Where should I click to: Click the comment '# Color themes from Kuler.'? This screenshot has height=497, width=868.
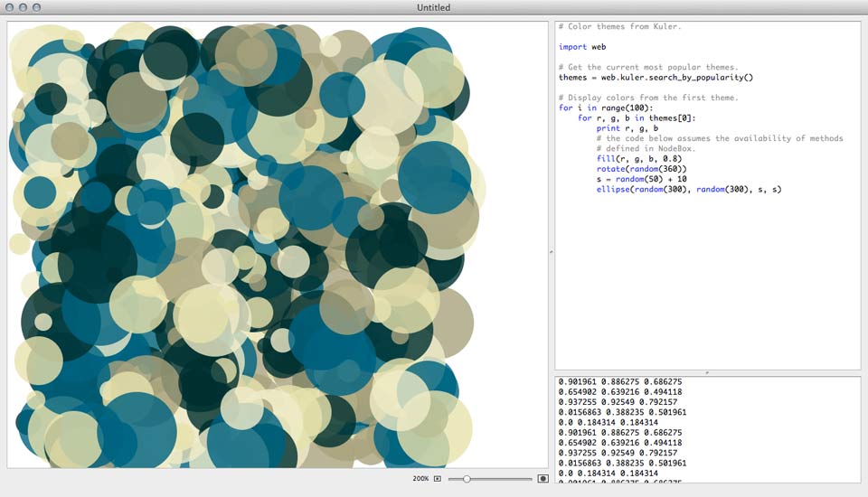(x=619, y=26)
